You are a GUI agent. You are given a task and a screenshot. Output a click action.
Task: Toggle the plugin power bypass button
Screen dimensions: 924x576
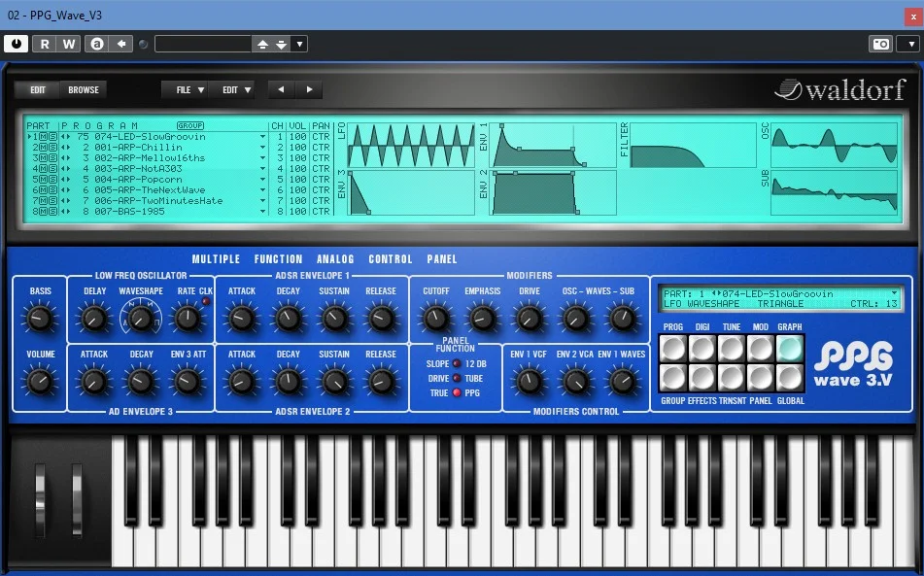pyautogui.click(x=16, y=44)
